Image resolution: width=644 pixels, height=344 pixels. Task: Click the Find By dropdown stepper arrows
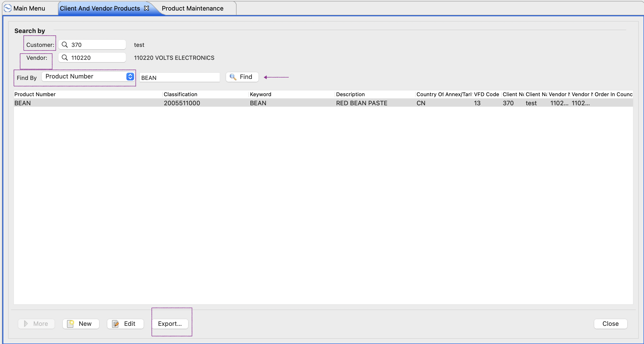(130, 77)
